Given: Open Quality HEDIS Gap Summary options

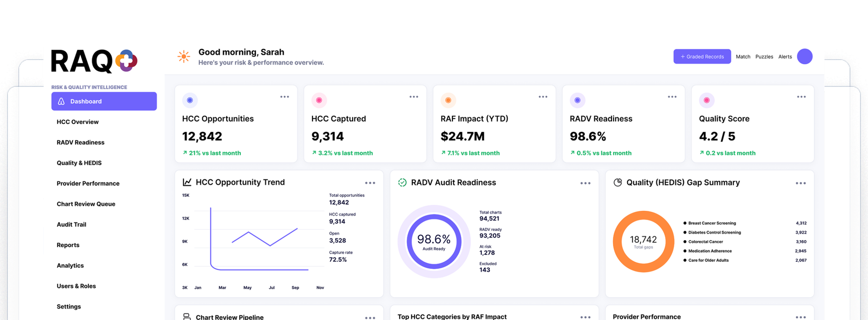Looking at the screenshot, I should point(801,183).
